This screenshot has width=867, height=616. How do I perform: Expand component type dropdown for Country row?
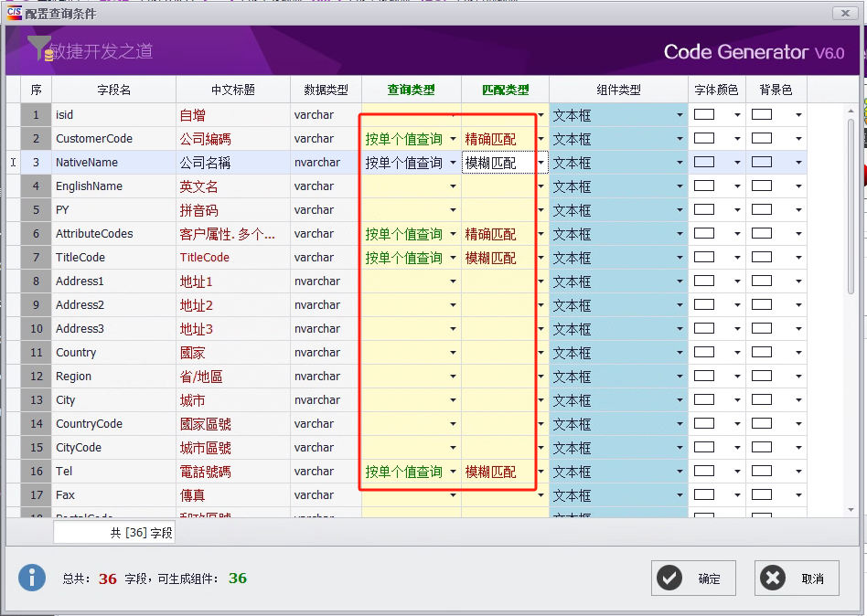[x=680, y=353]
